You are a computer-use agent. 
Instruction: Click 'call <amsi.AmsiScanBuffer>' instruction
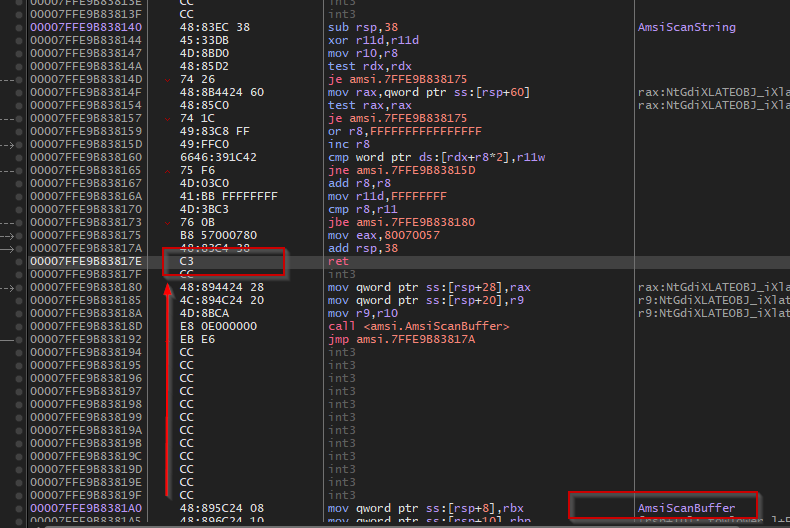click(419, 326)
